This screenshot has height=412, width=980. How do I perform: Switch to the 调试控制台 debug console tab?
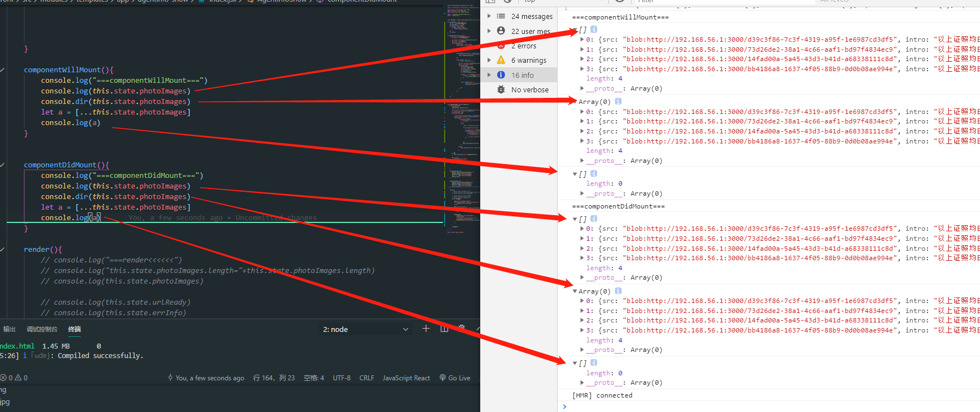[42, 329]
